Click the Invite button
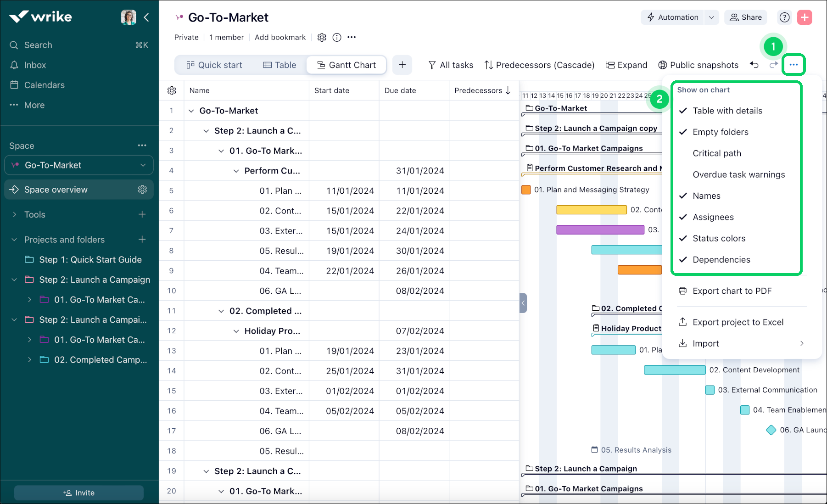827x504 pixels. pyautogui.click(x=78, y=492)
